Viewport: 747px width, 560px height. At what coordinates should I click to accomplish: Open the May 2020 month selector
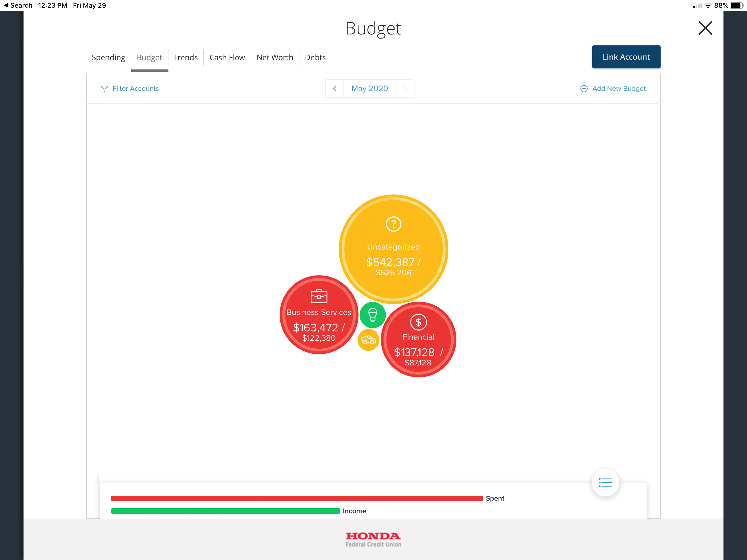coord(370,89)
